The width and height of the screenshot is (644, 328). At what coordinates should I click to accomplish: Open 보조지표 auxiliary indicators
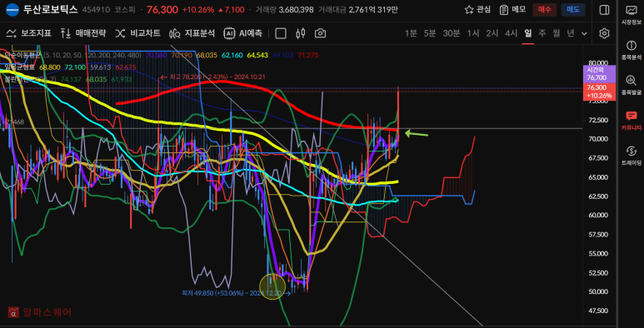[29, 33]
